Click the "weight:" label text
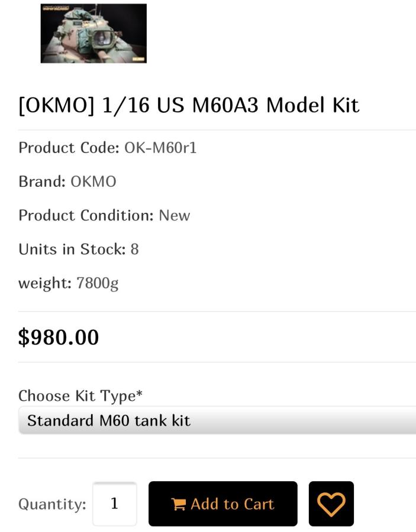 pos(45,283)
